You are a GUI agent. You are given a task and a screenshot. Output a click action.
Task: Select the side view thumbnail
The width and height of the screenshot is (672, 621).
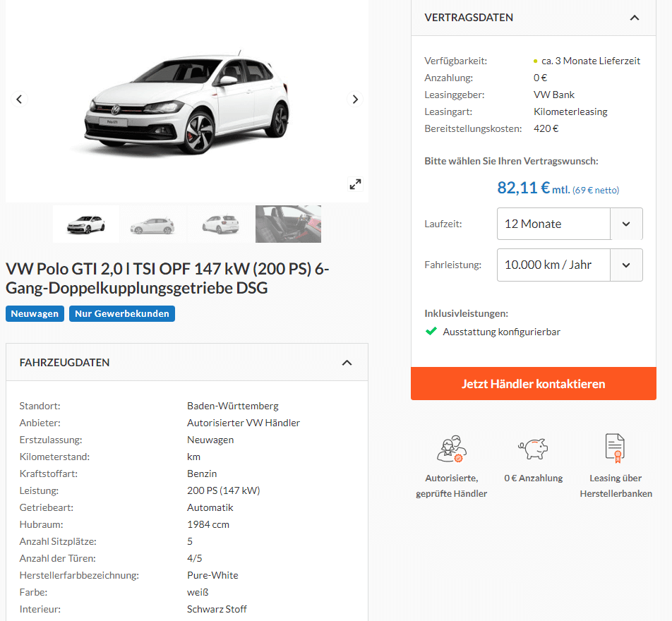(x=153, y=224)
